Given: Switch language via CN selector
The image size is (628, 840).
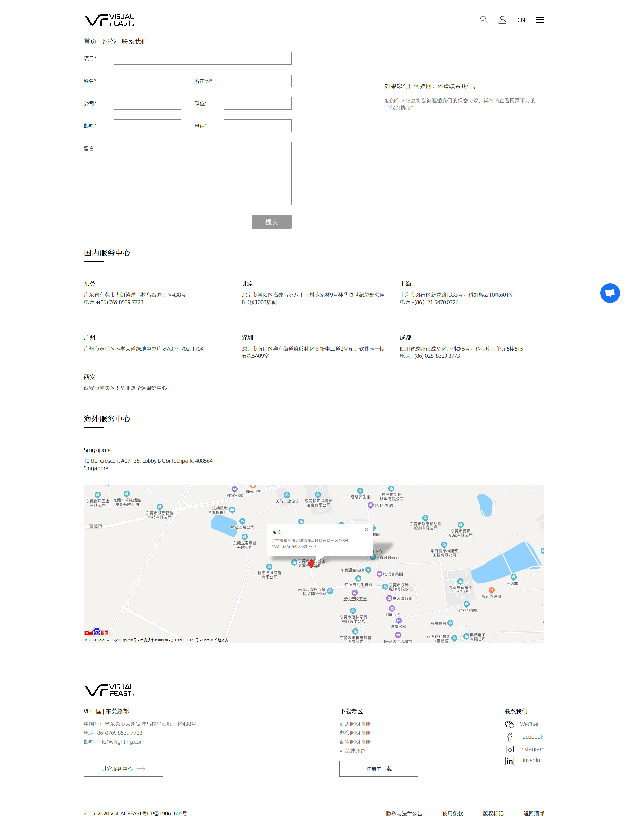Looking at the screenshot, I should click(521, 20).
